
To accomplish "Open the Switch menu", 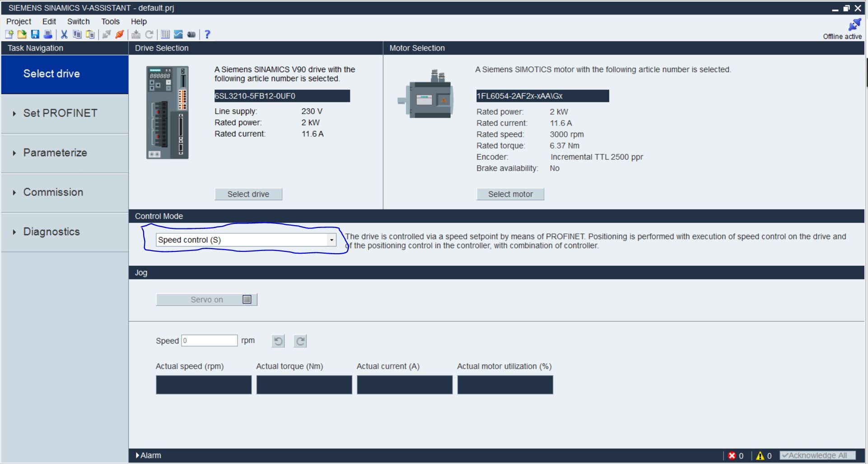I will click(78, 21).
